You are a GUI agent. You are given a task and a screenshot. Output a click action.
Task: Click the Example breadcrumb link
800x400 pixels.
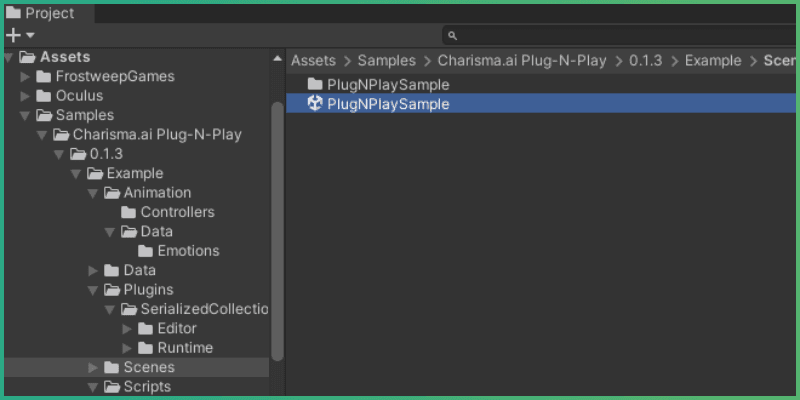(712, 61)
